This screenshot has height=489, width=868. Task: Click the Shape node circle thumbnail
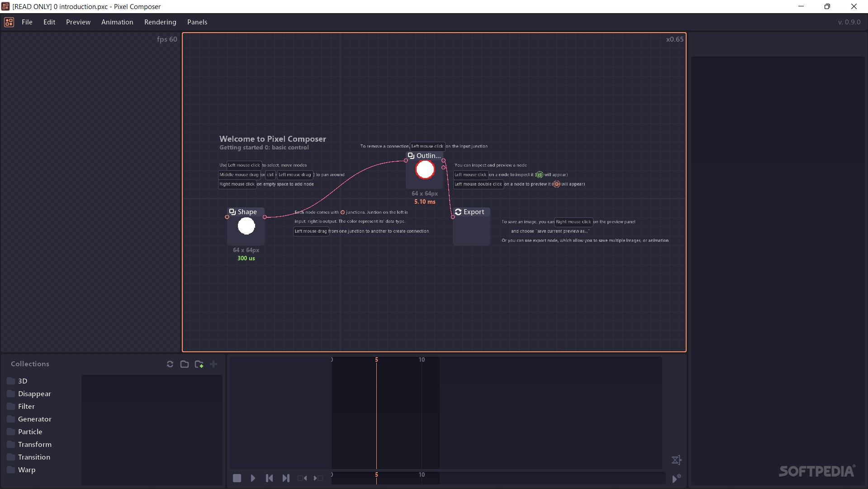[247, 226]
